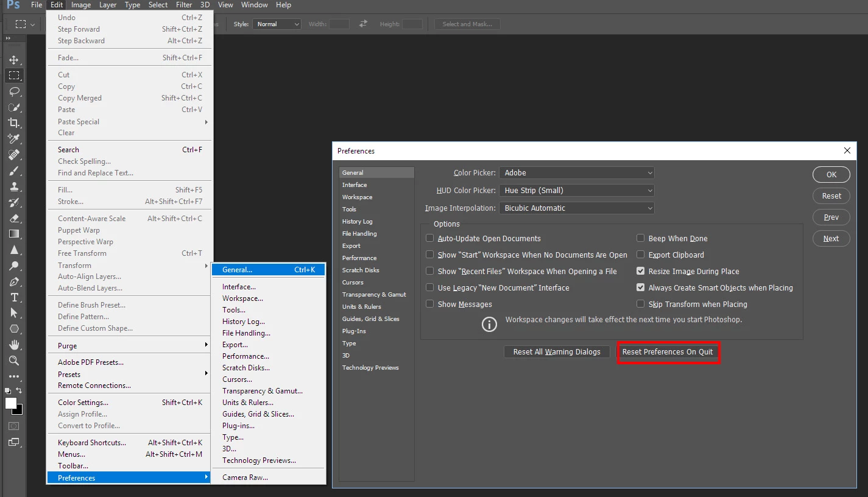Click the Reset button
The width and height of the screenshot is (868, 497).
pos(831,196)
